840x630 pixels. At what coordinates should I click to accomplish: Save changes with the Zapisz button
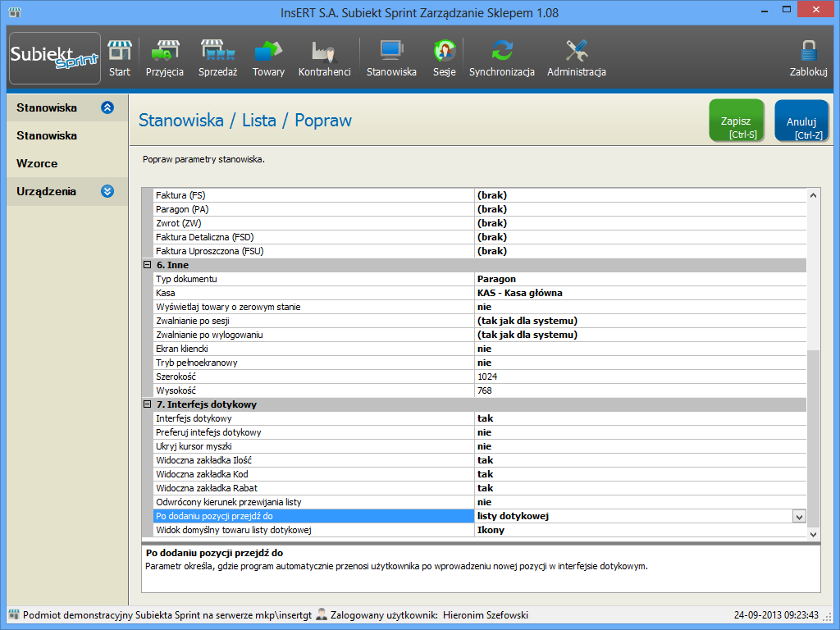(737, 121)
